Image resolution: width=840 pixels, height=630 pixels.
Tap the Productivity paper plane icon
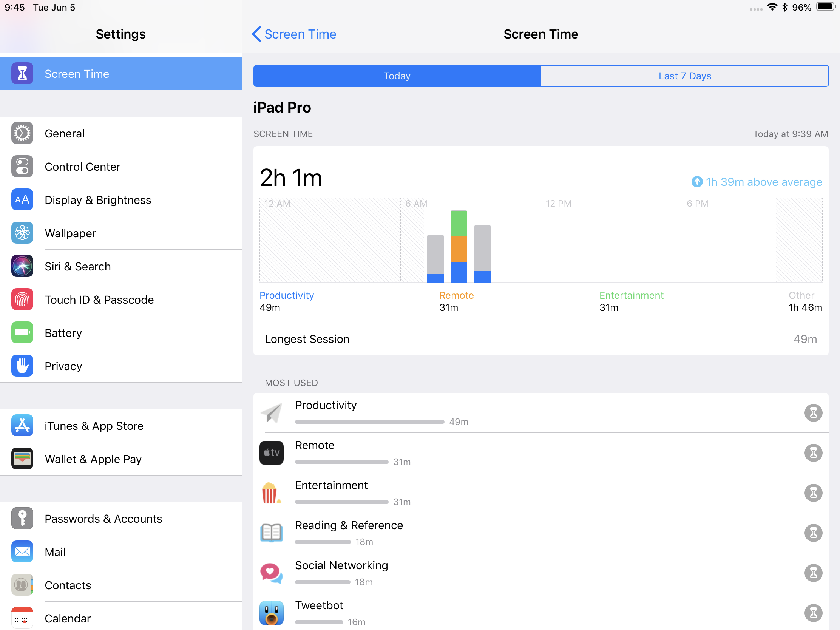(x=272, y=413)
